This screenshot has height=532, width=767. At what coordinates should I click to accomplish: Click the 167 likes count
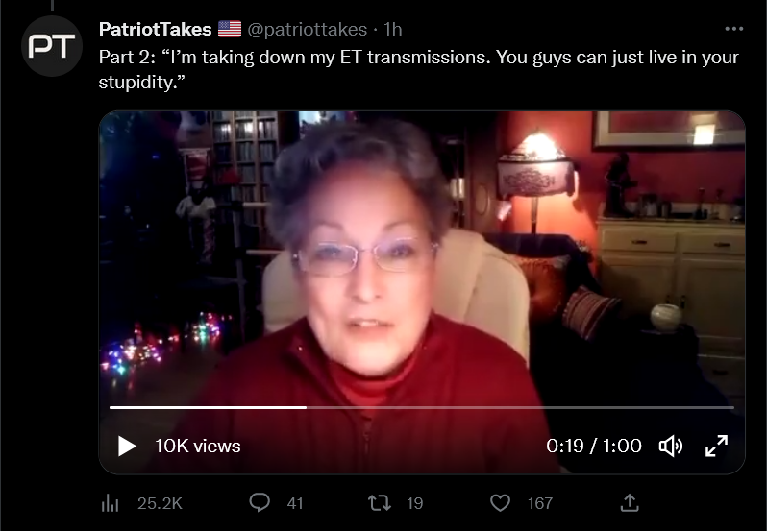tap(540, 503)
